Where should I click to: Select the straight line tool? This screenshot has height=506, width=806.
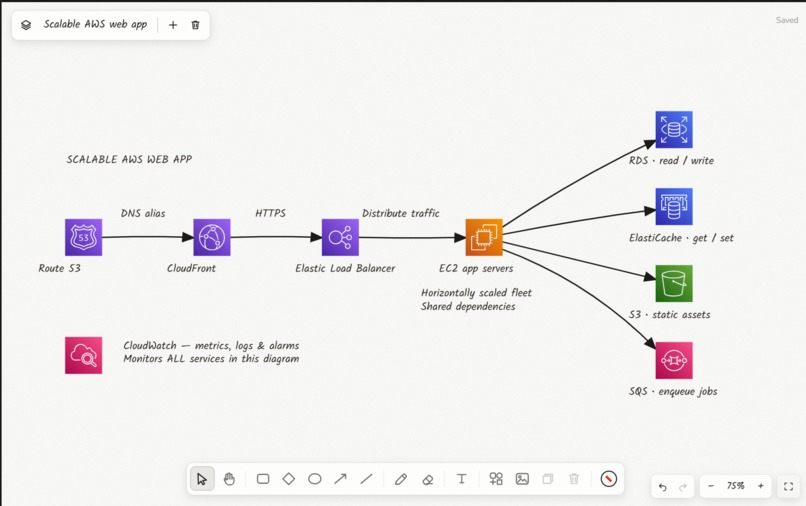coord(367,479)
